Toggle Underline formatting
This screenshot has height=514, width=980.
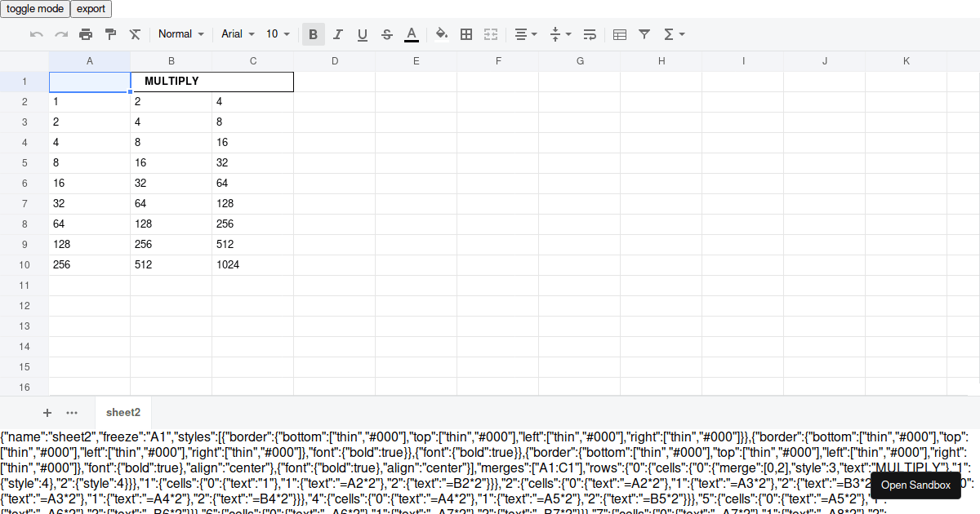point(362,33)
